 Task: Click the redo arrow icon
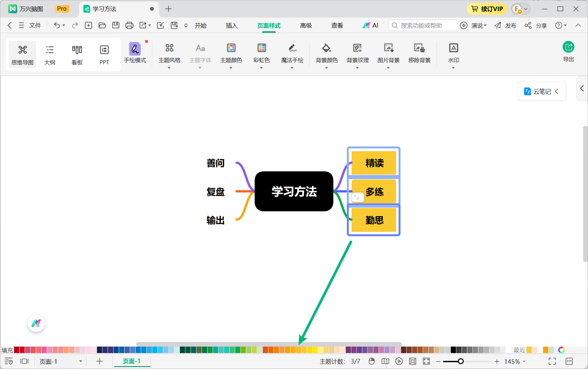[75, 25]
